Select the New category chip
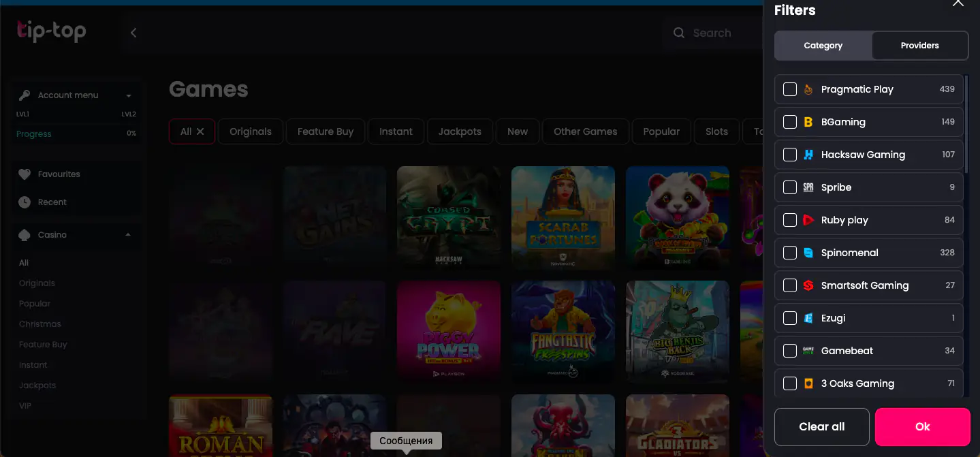Image resolution: width=980 pixels, height=457 pixels. point(518,131)
